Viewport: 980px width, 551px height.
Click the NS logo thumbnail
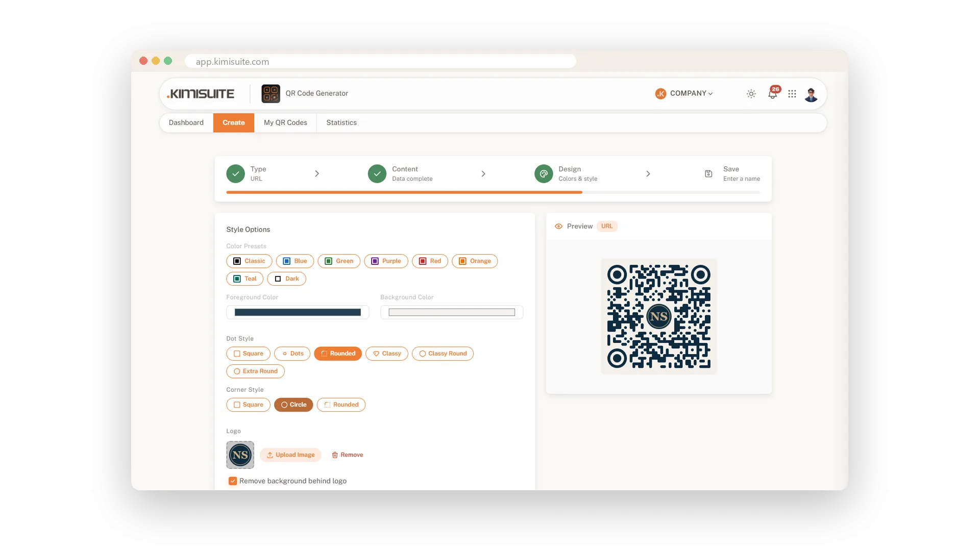pyautogui.click(x=240, y=455)
